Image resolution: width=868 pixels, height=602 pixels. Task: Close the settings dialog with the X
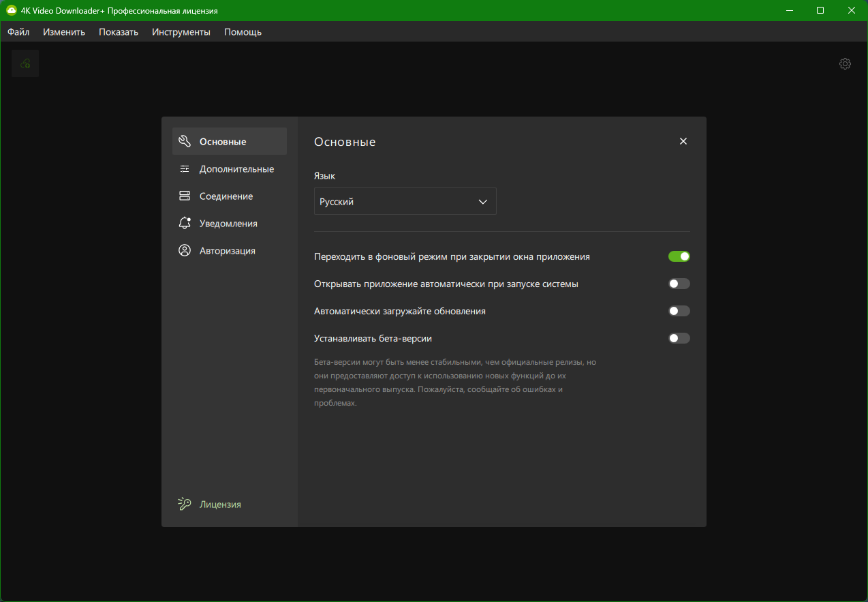coord(683,141)
